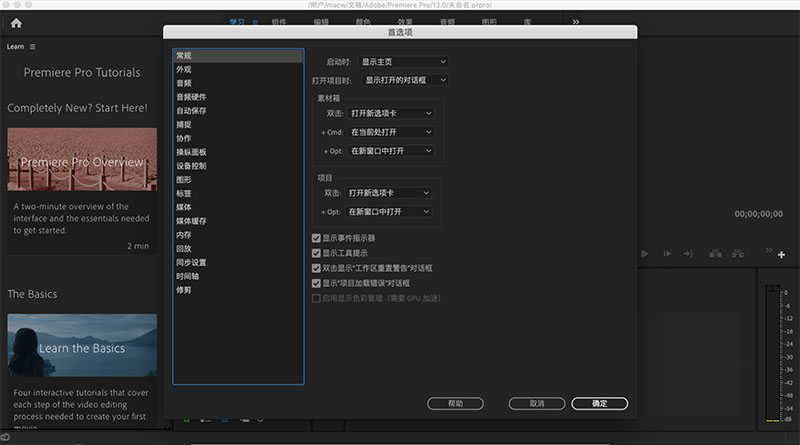
Task: Select the 协作 preferences category
Action: coord(238,138)
